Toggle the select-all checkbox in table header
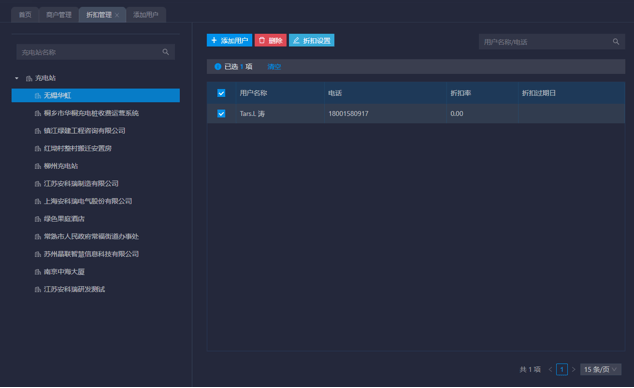Screen dimensions: 634x388 [221, 93]
